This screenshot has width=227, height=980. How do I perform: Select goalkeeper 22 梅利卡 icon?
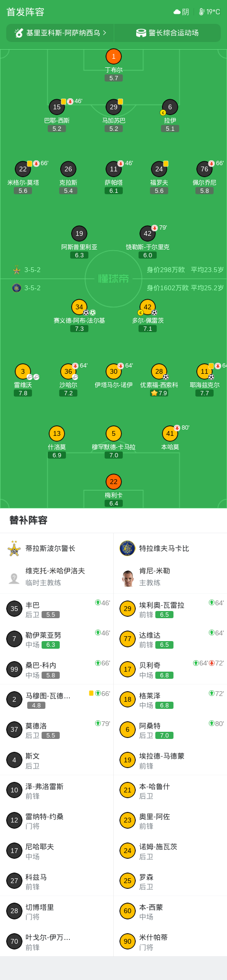coord(113,482)
